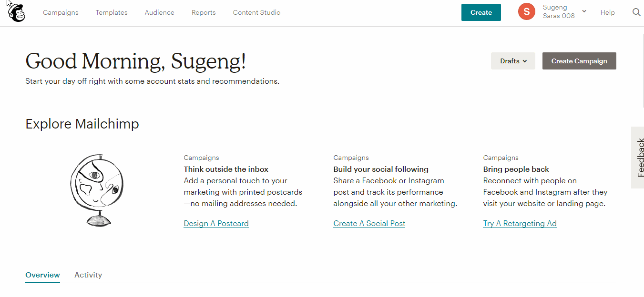Switch to the Activity tab
The height and width of the screenshot is (297, 644).
pyautogui.click(x=88, y=275)
